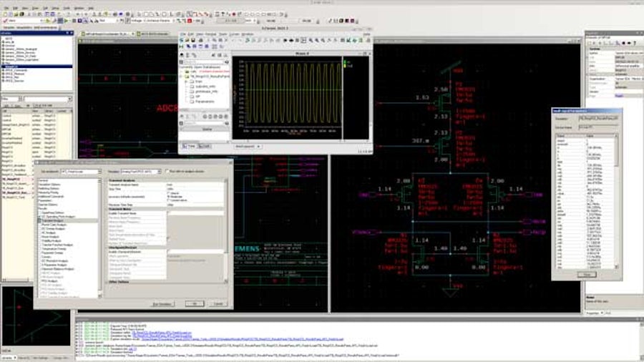The height and width of the screenshot is (362, 644).
Task: Toggle the AC Analysis checkbox
Action: click(40, 233)
